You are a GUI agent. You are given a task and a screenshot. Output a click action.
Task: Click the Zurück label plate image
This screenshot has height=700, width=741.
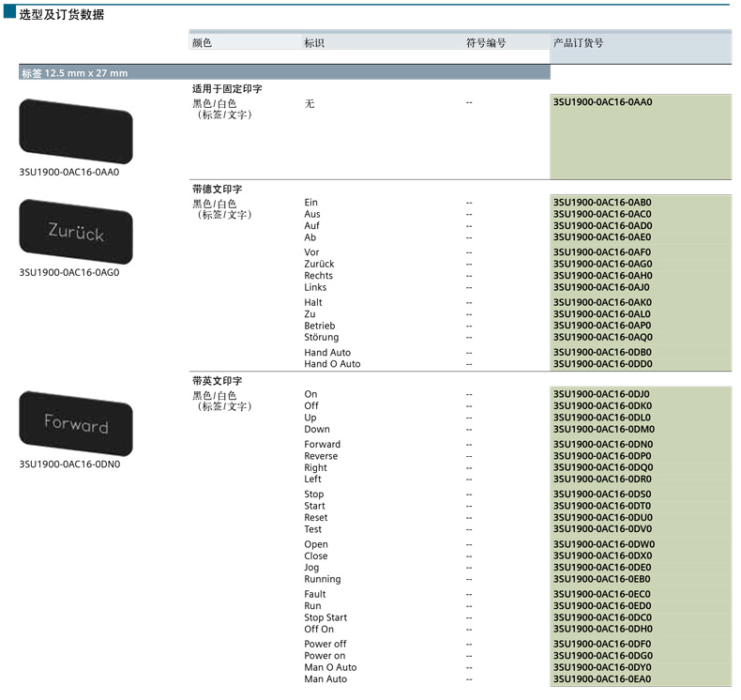click(x=76, y=232)
